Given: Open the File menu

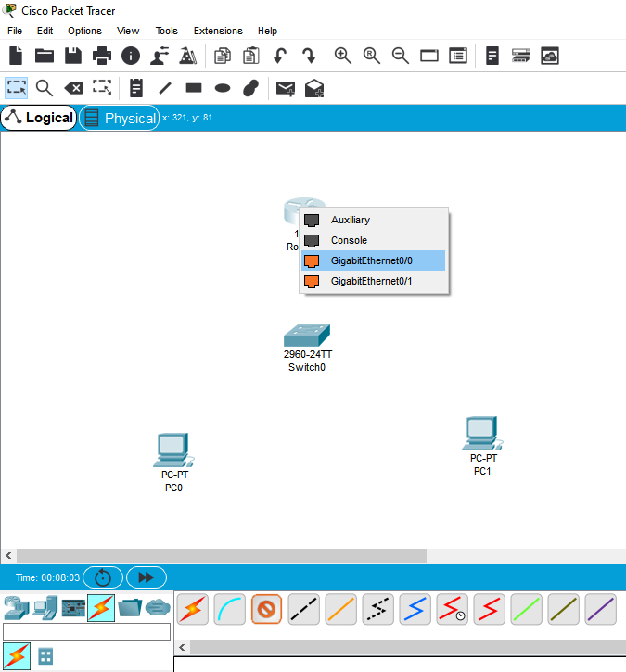Looking at the screenshot, I should [x=15, y=31].
